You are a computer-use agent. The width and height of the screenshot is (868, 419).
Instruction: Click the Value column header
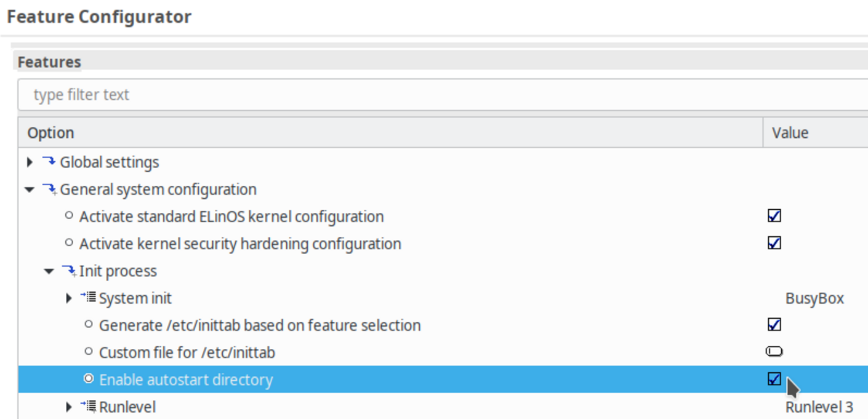pos(790,133)
